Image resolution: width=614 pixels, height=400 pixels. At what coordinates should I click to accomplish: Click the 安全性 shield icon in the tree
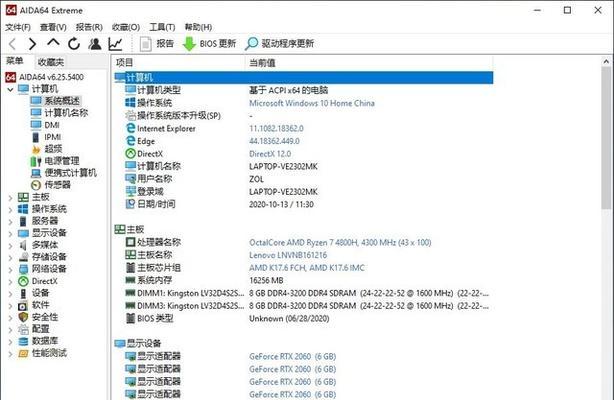23,317
